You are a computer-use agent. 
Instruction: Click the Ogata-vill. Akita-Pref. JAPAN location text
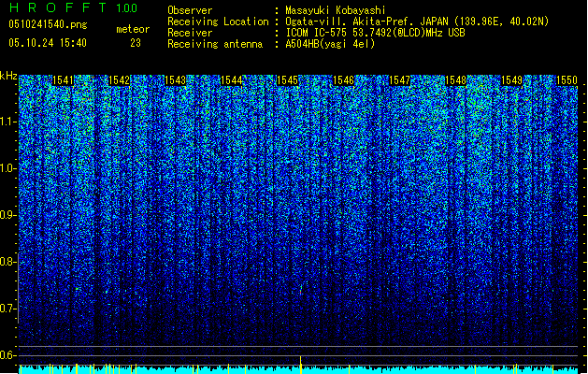(x=417, y=22)
